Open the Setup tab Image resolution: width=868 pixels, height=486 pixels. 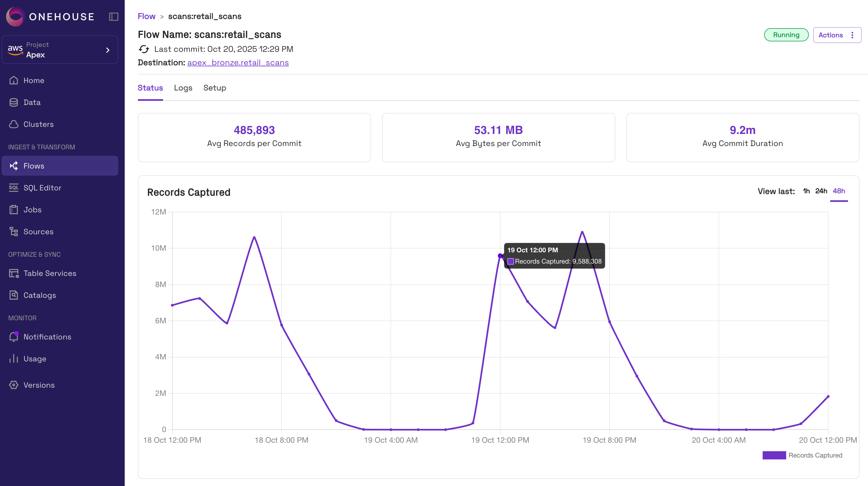click(x=215, y=88)
